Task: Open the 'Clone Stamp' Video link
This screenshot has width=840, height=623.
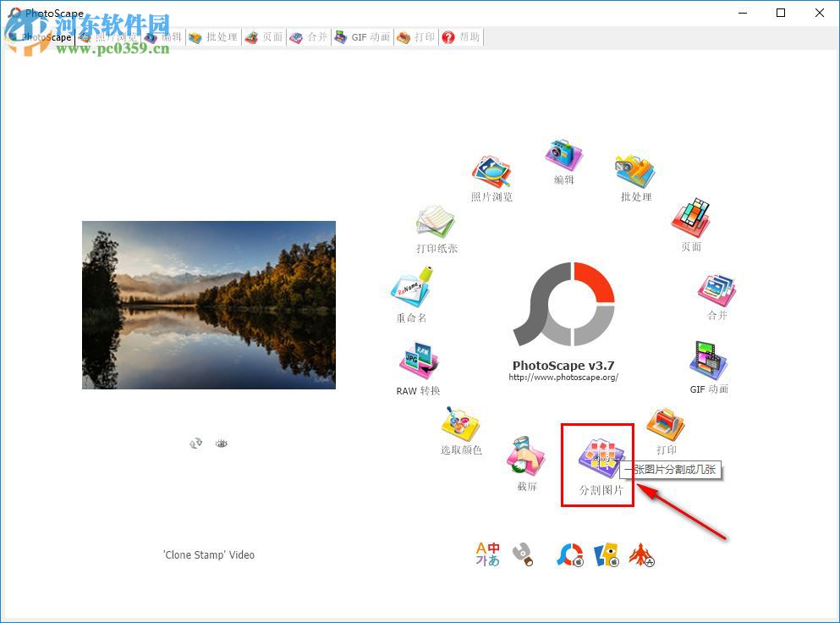Action: click(209, 555)
